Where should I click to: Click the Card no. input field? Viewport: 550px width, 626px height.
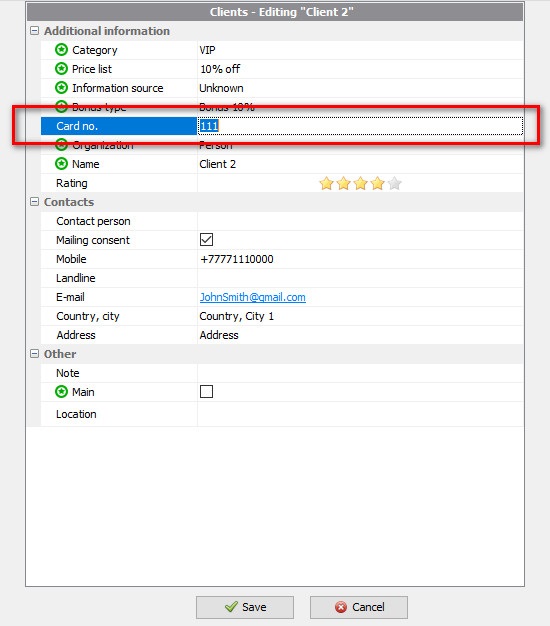[x=360, y=126]
